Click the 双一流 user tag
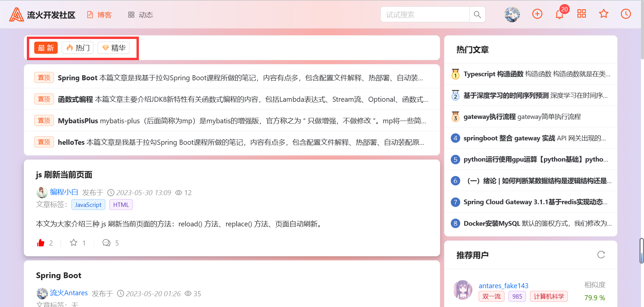 (x=491, y=296)
